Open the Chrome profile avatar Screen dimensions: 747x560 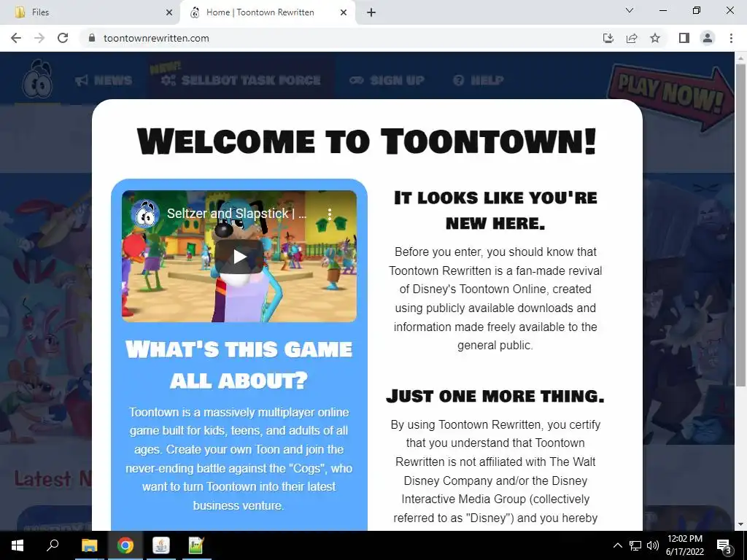(x=708, y=38)
